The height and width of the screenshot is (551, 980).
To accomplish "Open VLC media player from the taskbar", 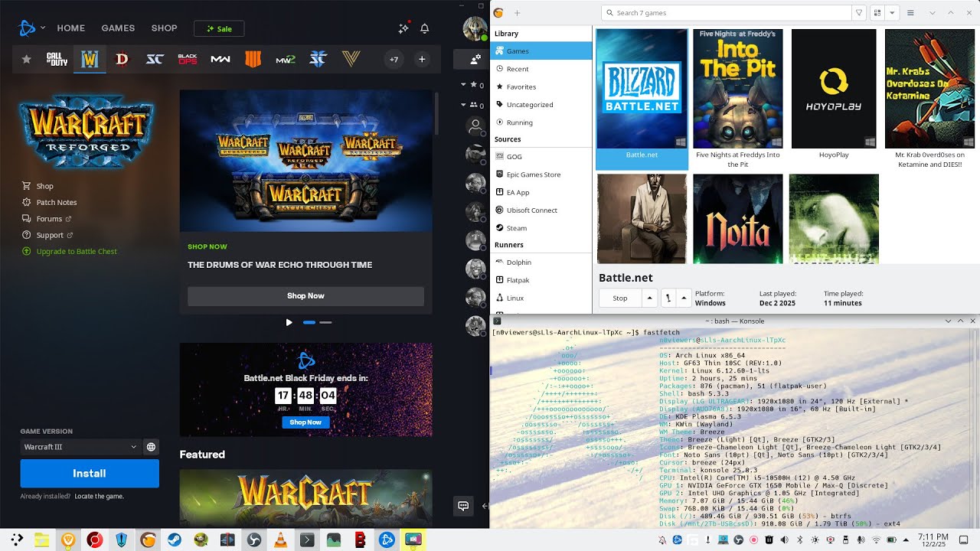I will point(280,540).
